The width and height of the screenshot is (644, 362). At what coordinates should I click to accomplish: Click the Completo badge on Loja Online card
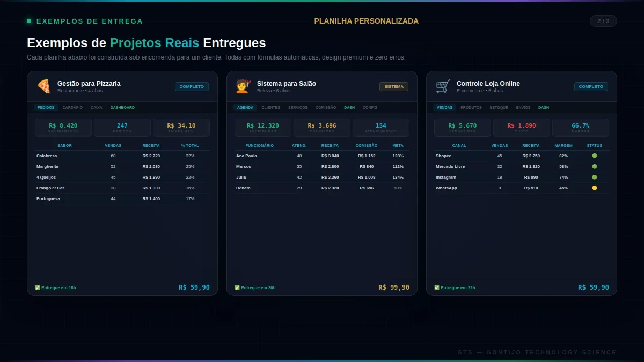(x=591, y=86)
